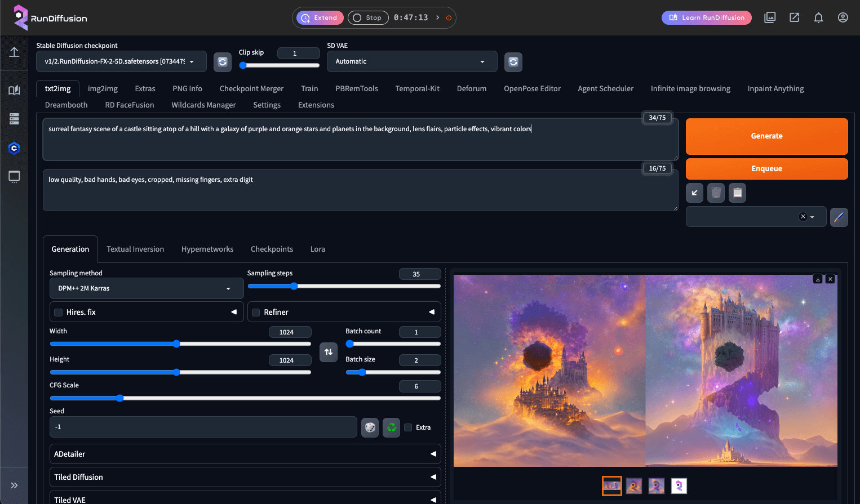The image size is (860, 504).
Task: Open the styles dropdown arrow
Action: click(x=812, y=217)
